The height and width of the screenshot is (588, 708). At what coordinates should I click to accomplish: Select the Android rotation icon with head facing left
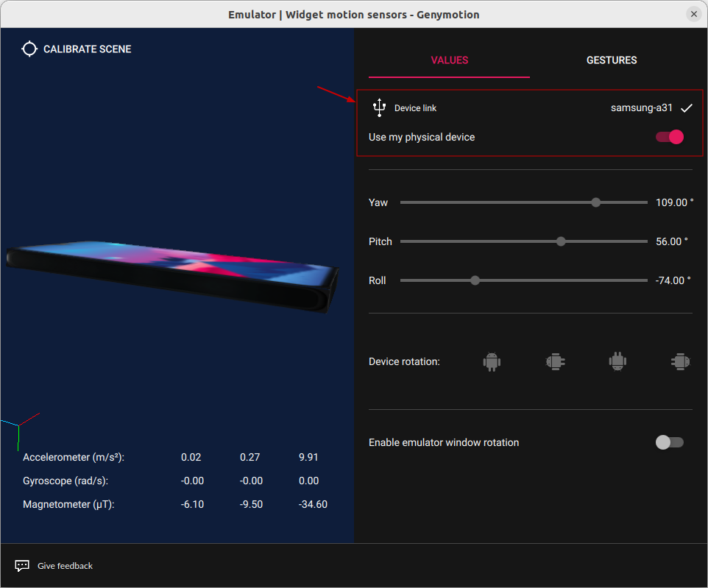(555, 361)
